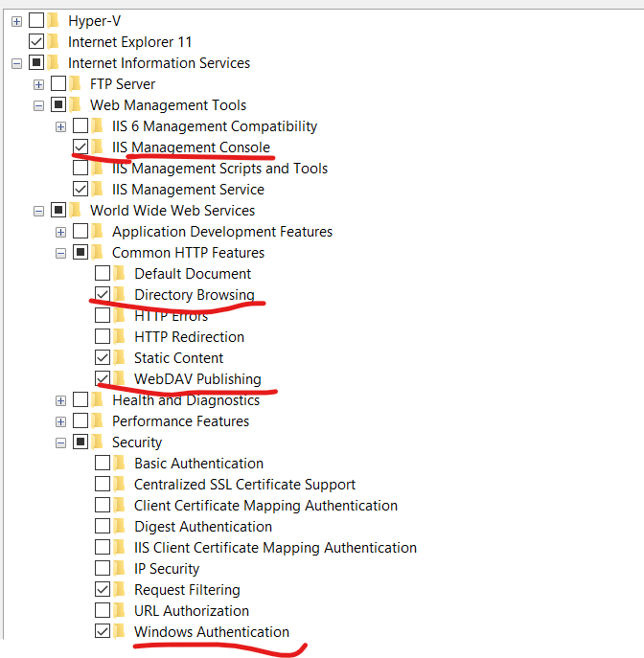This screenshot has height=658, width=644.
Task: Check Performance Features box
Action: (80, 420)
